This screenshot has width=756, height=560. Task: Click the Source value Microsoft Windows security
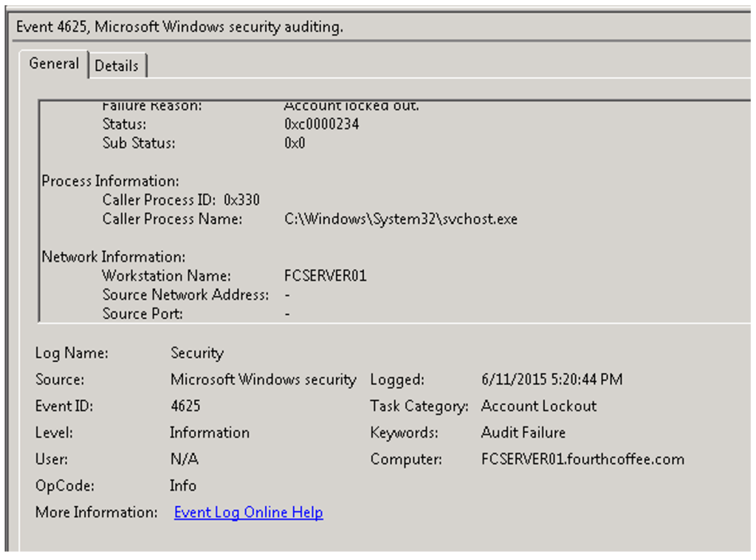263,380
